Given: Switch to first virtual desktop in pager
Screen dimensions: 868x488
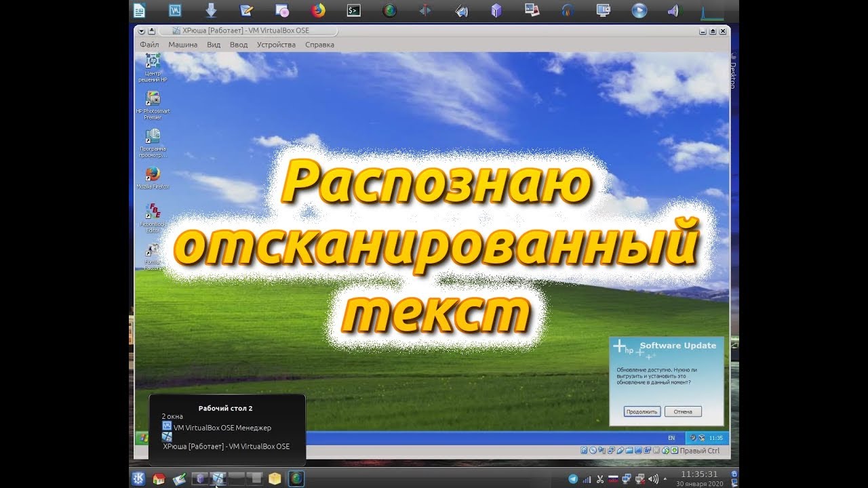Looking at the screenshot, I should (200, 479).
